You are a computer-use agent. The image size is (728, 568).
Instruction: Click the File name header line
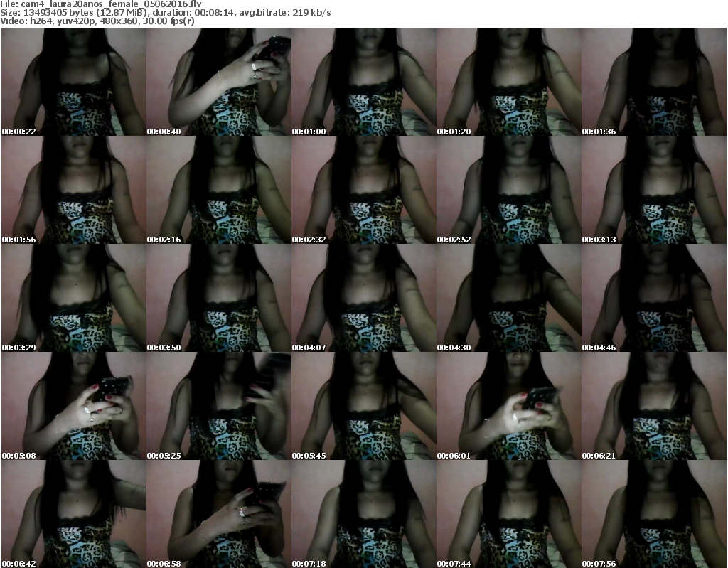(x=101, y=4)
